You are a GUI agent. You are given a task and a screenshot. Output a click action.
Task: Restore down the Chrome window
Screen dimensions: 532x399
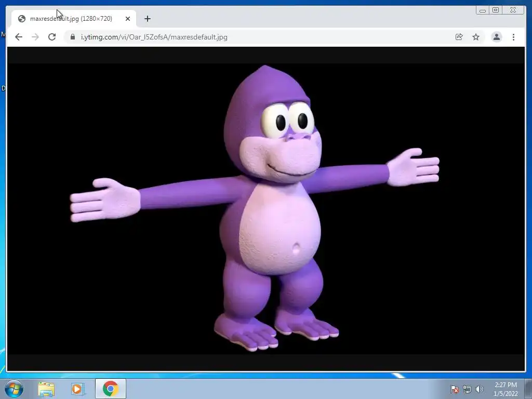[496, 10]
